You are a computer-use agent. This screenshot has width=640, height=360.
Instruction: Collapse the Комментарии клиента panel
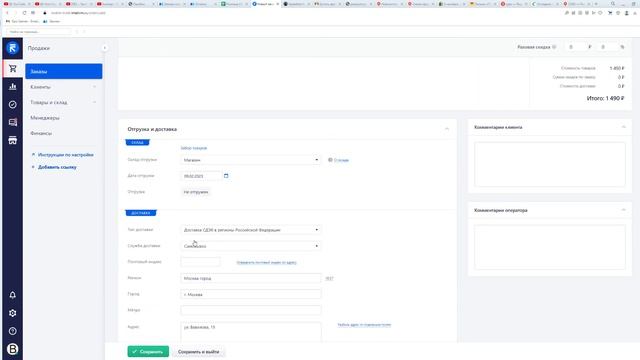click(623, 127)
